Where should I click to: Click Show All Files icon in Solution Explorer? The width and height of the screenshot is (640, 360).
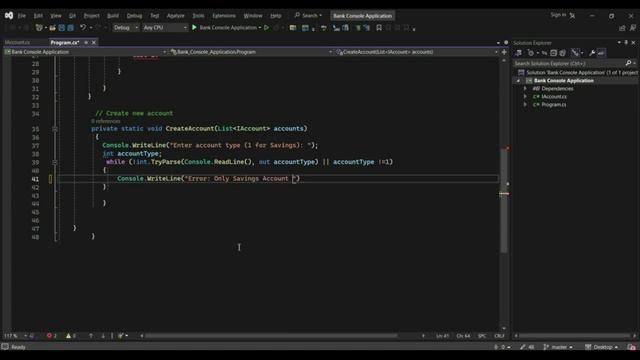click(562, 53)
